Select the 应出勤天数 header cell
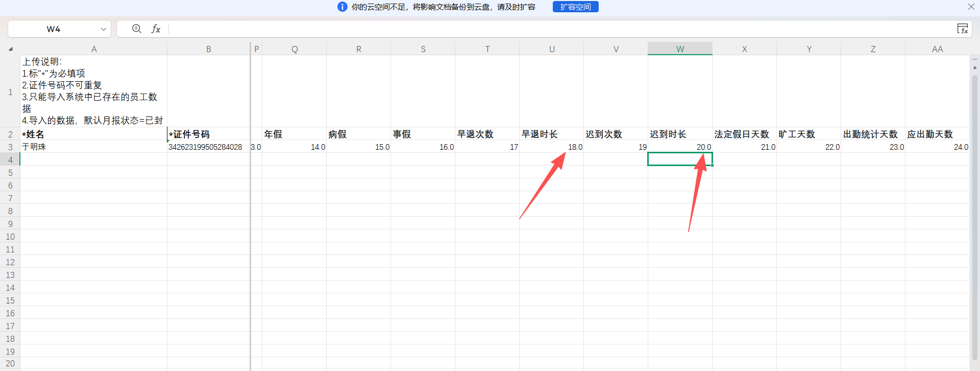Screen dimensions: 980x371 (937, 134)
